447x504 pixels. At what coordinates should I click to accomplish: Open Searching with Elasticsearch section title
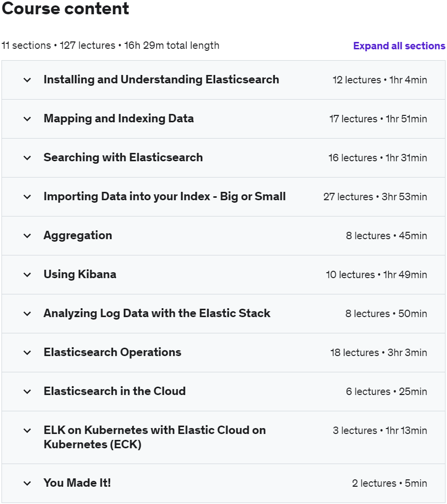click(123, 157)
